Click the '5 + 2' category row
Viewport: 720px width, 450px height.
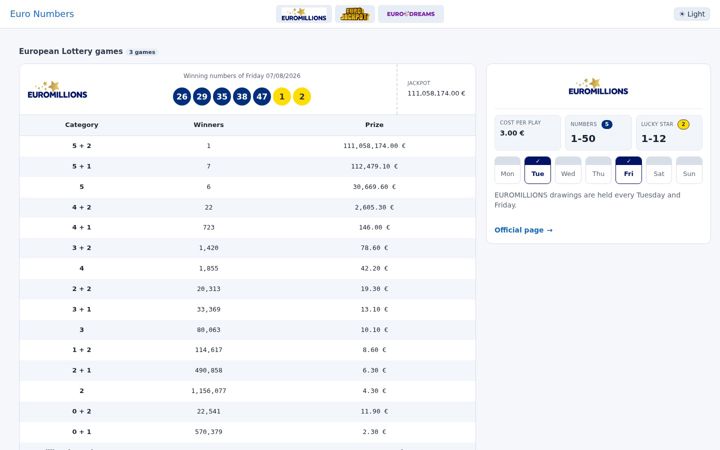coord(248,146)
